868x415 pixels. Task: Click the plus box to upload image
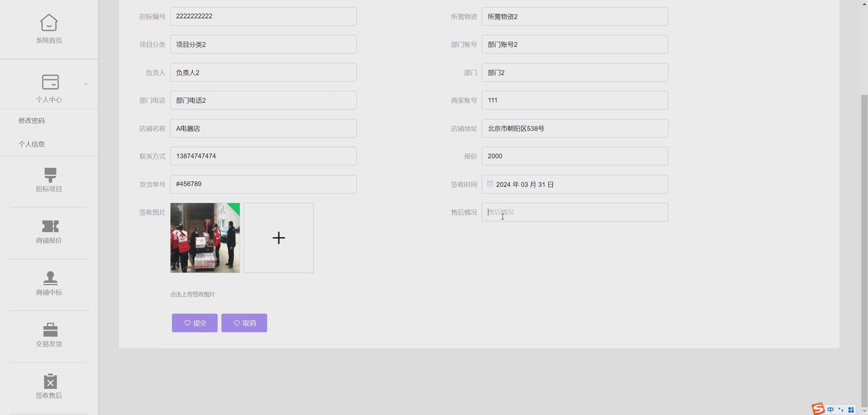278,238
